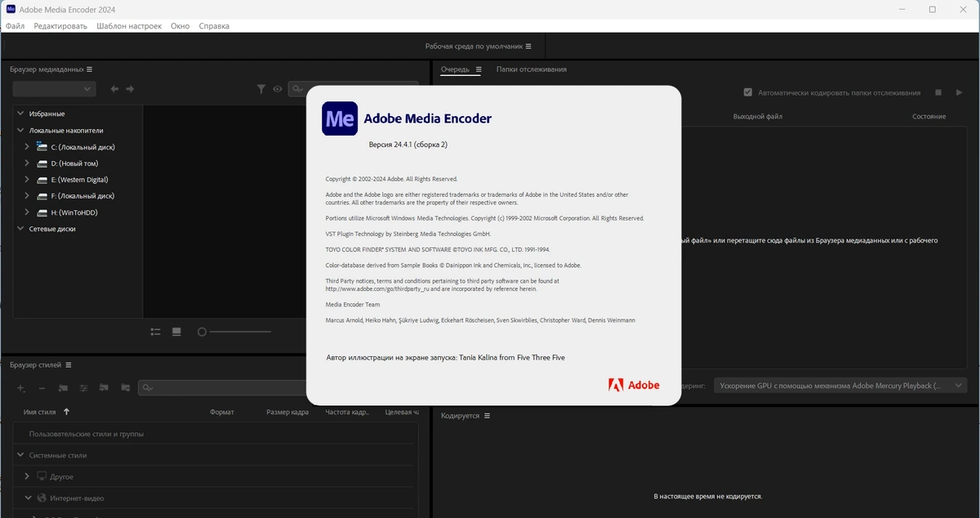This screenshot has width=980, height=518.
Task: Open the GPU renderer dropdown
Action: (841, 385)
